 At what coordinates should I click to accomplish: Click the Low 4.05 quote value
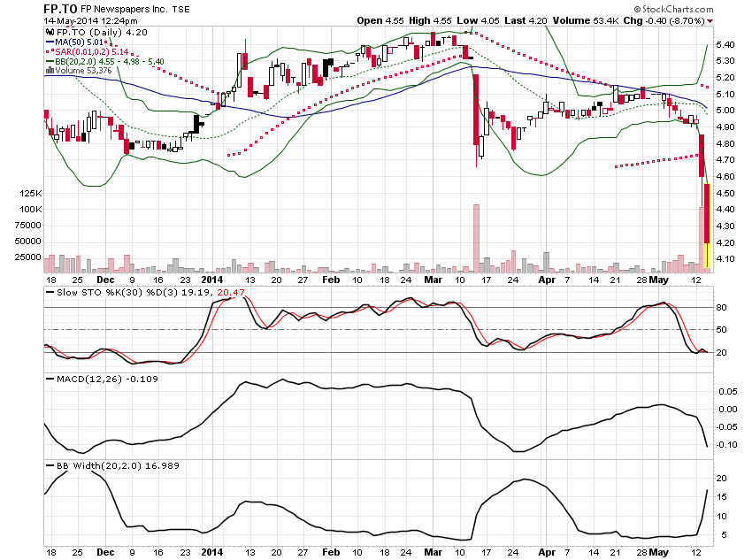coord(478,20)
